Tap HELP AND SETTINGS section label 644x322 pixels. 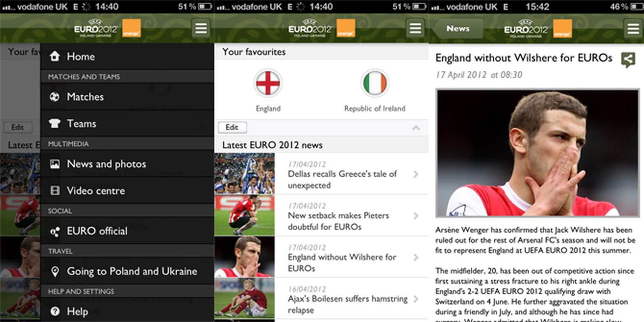pyautogui.click(x=81, y=291)
